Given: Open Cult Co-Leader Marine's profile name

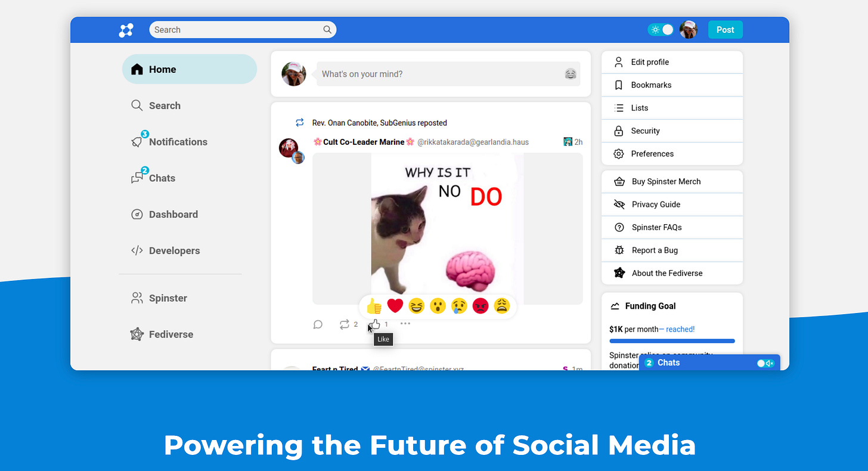Looking at the screenshot, I should click(364, 142).
